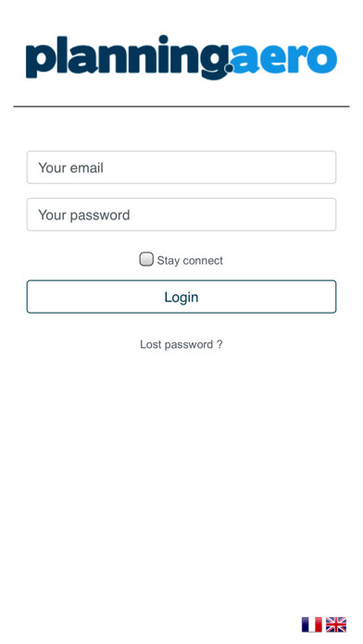363x644 pixels.
Task: Tap the dark blue "planning" logo text
Action: click(x=128, y=57)
